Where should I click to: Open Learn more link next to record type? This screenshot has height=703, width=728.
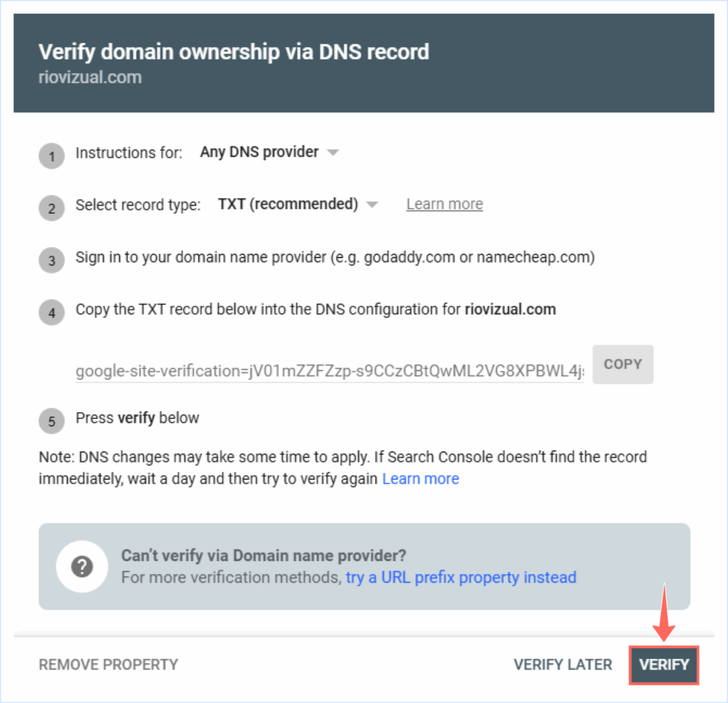[x=444, y=205]
